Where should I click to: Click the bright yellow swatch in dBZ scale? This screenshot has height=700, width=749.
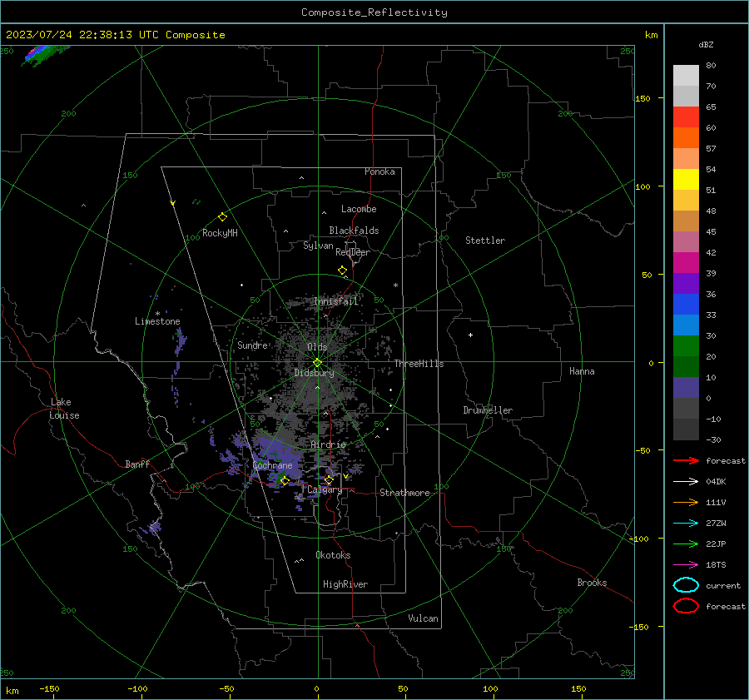pos(686,179)
